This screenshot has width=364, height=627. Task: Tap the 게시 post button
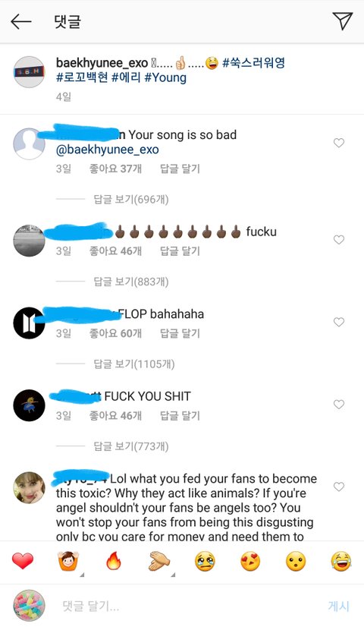click(x=338, y=606)
